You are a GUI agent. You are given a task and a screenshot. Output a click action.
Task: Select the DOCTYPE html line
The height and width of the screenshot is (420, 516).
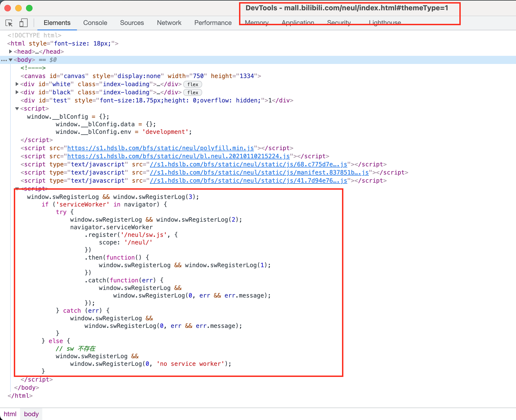coord(34,35)
